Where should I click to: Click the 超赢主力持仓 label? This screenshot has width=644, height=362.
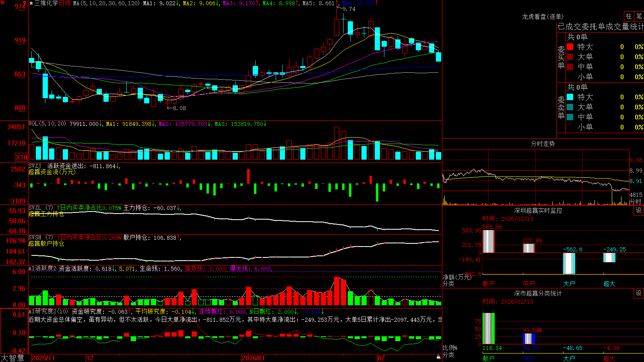pos(46,214)
